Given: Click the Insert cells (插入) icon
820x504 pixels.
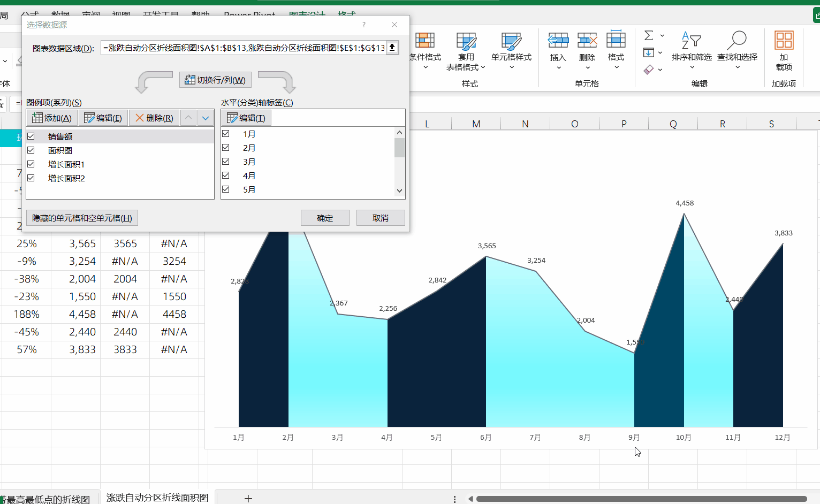Looking at the screenshot, I should pos(558,41).
